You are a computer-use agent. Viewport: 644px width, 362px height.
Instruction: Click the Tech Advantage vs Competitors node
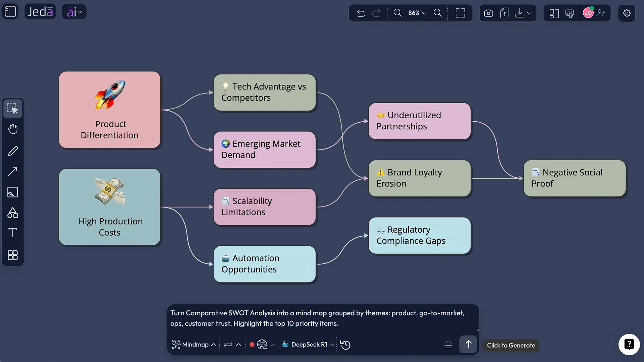click(x=265, y=93)
